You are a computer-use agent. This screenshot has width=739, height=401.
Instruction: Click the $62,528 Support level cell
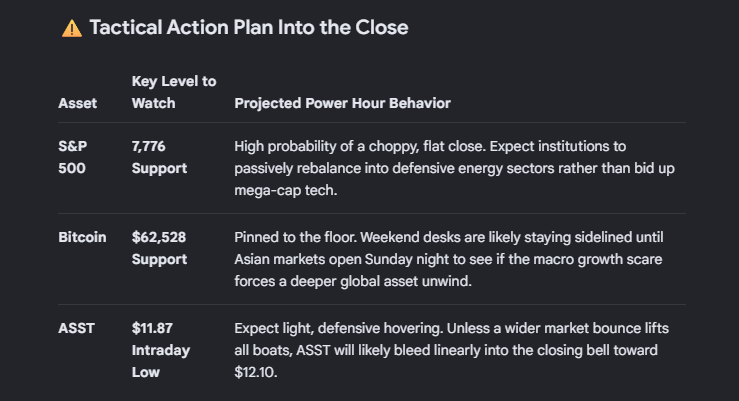click(159, 248)
